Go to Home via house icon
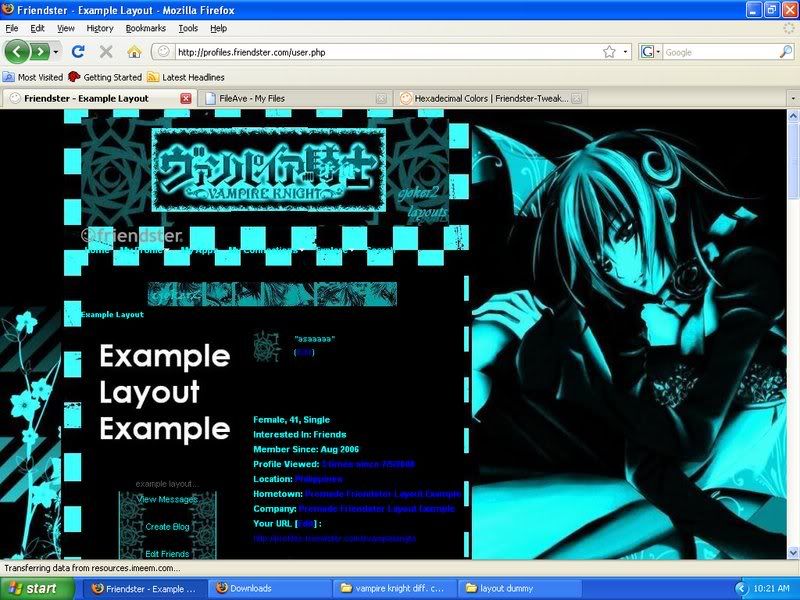 click(134, 51)
